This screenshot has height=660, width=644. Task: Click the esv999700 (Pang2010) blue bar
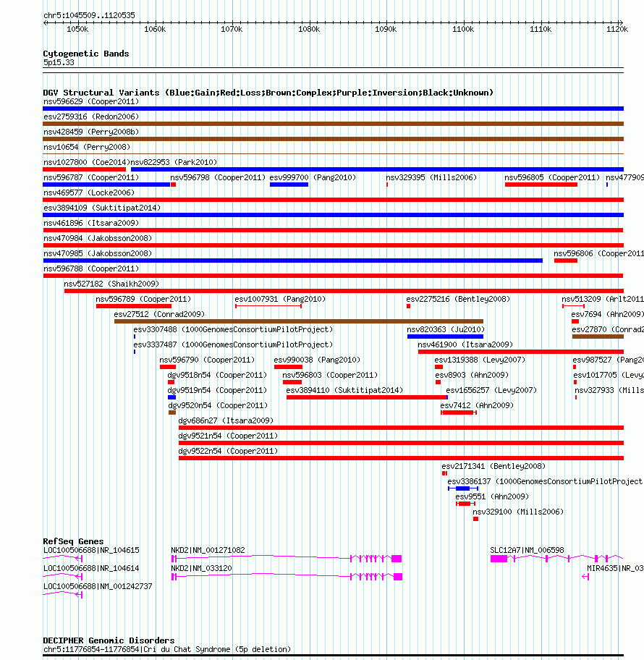tap(289, 185)
